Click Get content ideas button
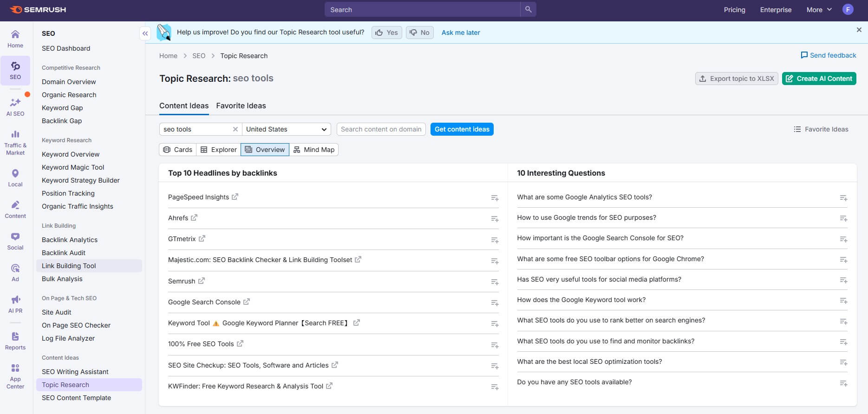 pos(462,129)
